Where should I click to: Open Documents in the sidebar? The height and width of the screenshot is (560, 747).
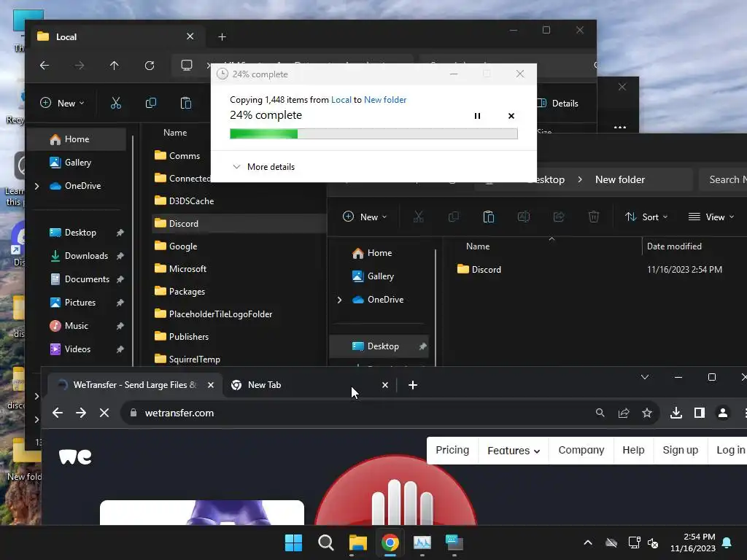coord(79,279)
